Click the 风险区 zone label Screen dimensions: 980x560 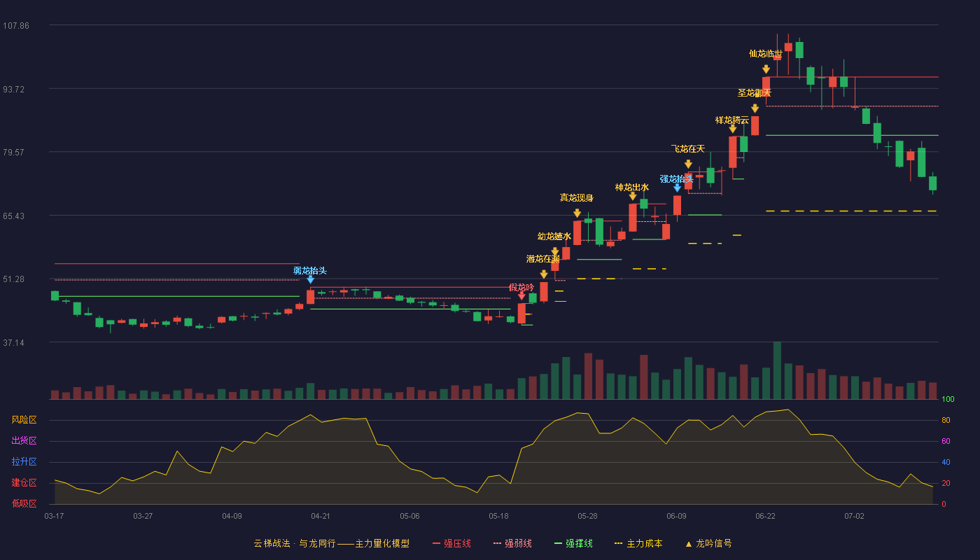(24, 420)
